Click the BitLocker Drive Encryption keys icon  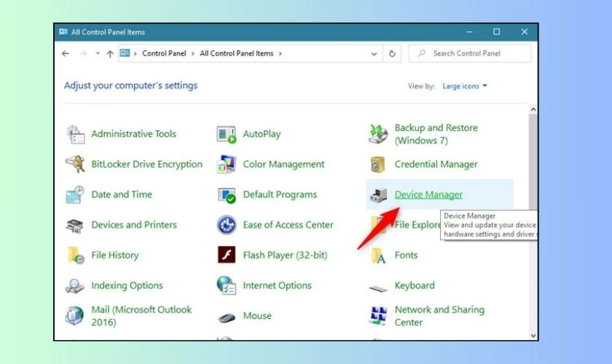[75, 165]
